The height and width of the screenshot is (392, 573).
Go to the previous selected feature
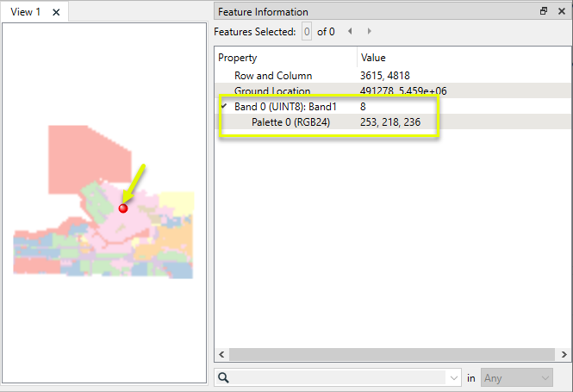pyautogui.click(x=350, y=31)
